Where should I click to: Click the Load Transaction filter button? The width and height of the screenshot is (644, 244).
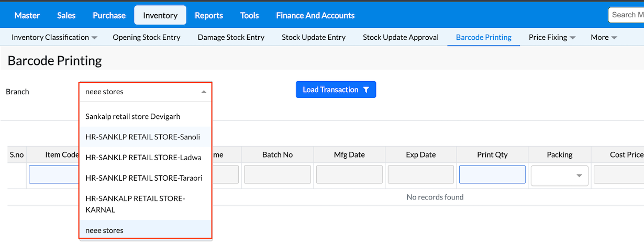tap(336, 90)
